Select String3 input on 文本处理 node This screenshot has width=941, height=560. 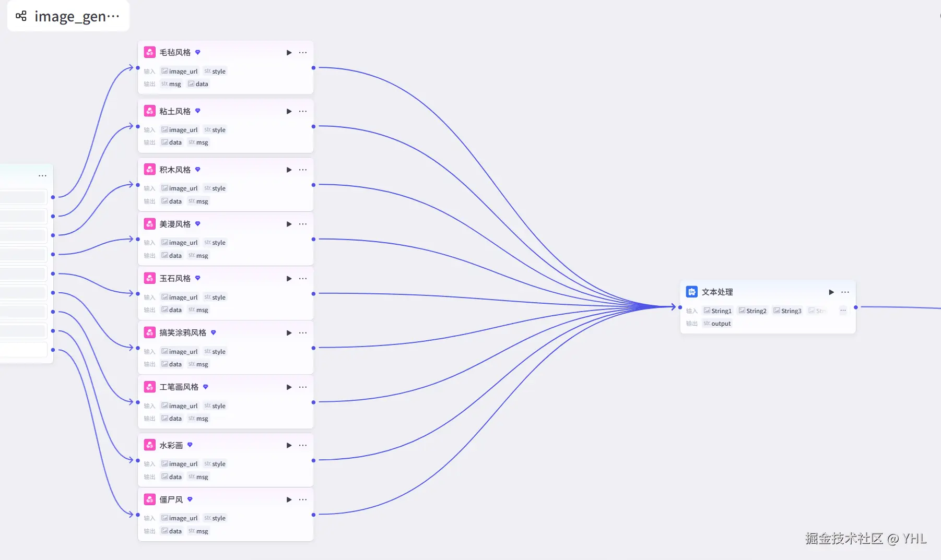pyautogui.click(x=788, y=311)
